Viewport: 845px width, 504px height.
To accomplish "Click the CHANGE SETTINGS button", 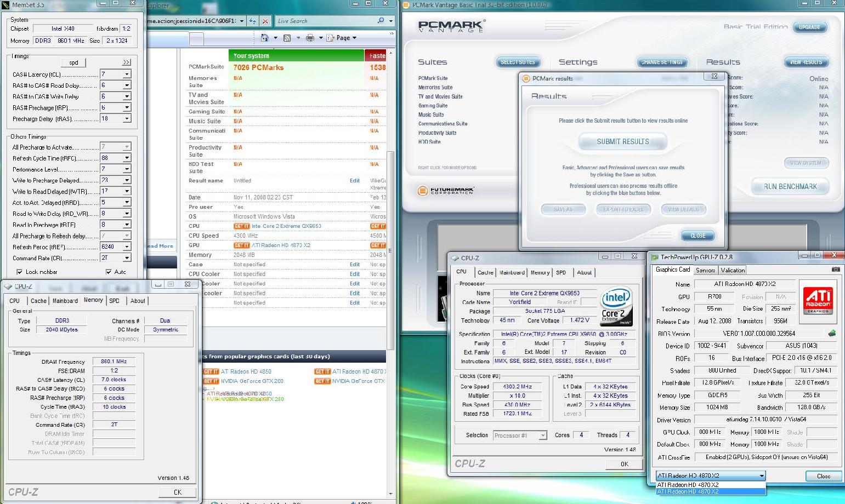I will pyautogui.click(x=662, y=62).
